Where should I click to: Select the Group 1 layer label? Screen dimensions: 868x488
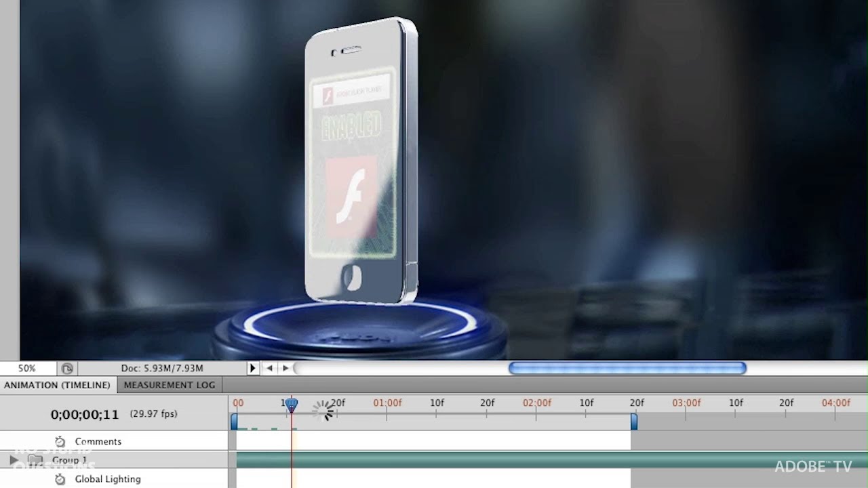pyautogui.click(x=69, y=460)
